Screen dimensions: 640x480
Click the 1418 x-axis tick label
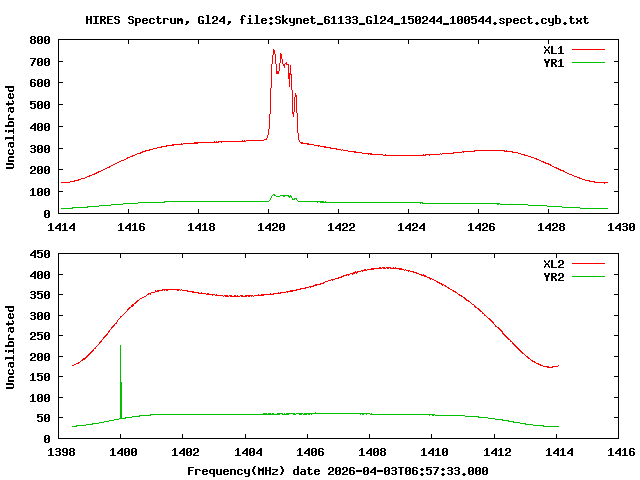tap(201, 227)
